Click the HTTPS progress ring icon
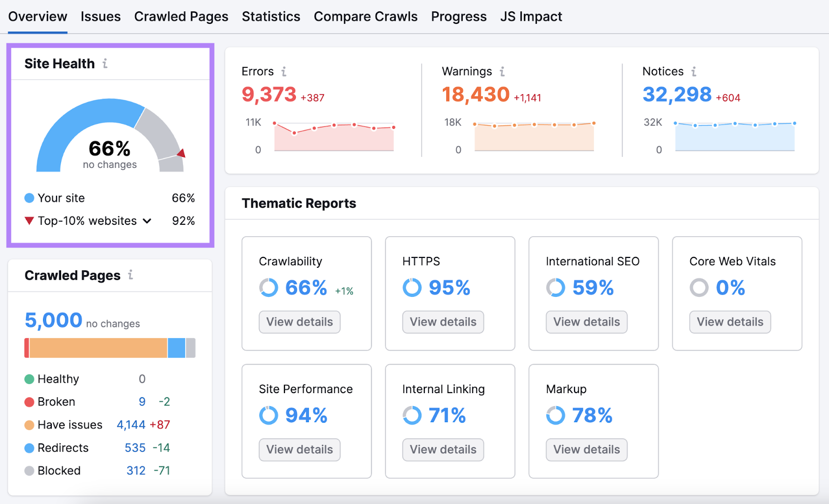 (412, 287)
